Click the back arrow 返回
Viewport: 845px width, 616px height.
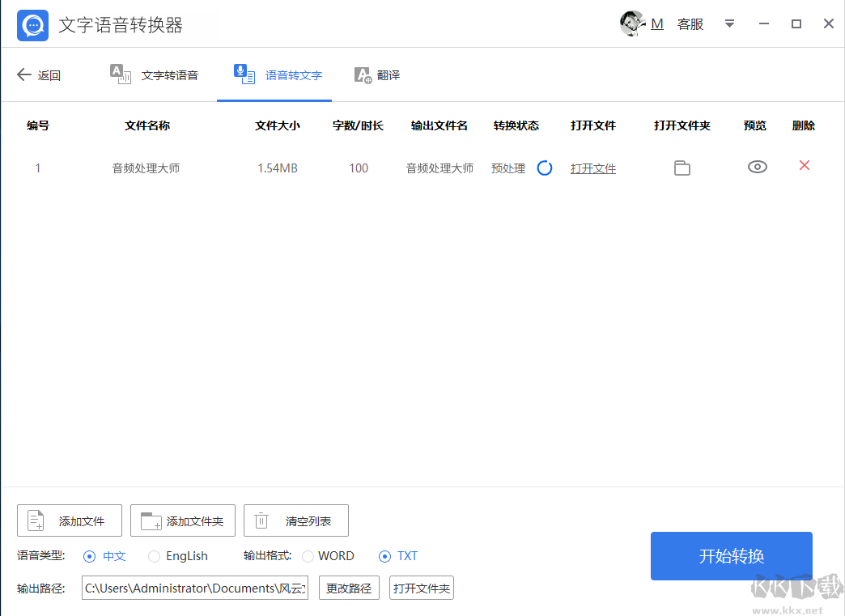23,74
